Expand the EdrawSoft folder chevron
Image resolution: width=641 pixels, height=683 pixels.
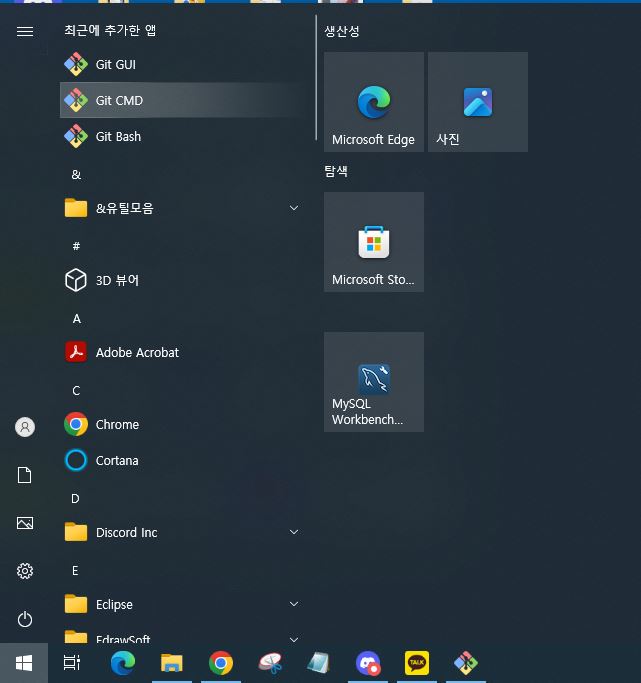click(294, 639)
